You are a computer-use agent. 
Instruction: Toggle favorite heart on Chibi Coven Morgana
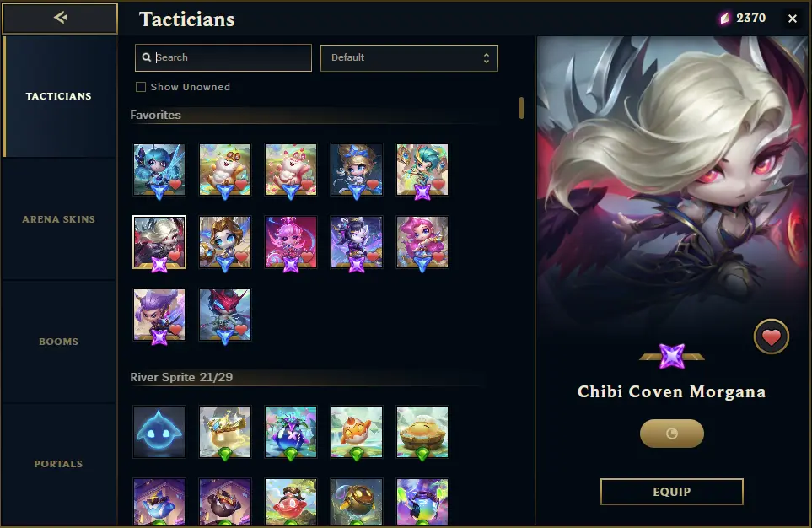point(771,337)
